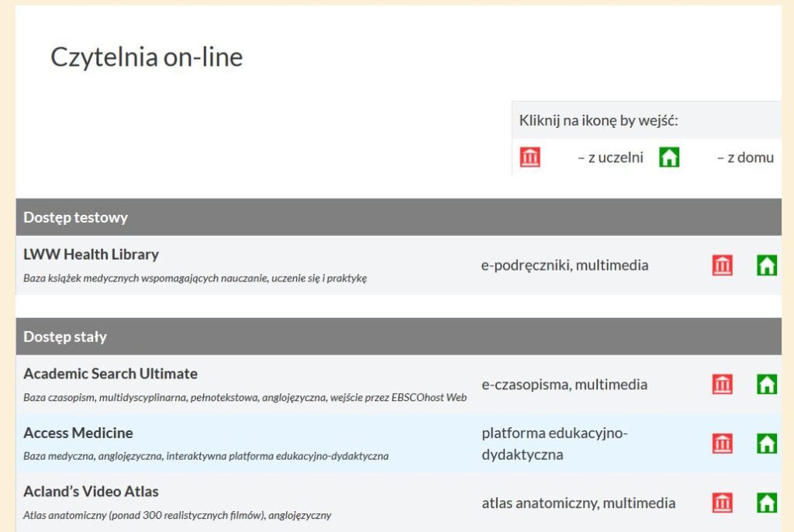Select the Access Medicine title
The height and width of the screenshot is (532, 794).
coord(78,433)
